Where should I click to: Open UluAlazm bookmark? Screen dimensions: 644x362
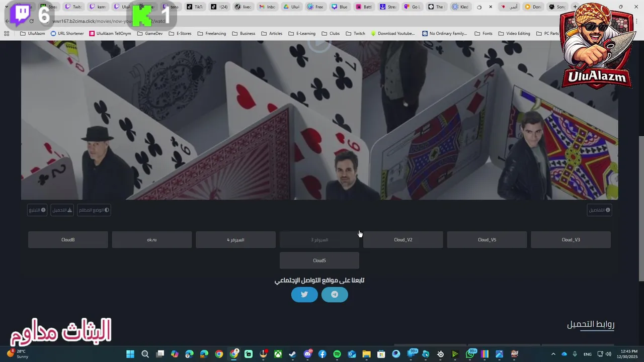coord(33,34)
